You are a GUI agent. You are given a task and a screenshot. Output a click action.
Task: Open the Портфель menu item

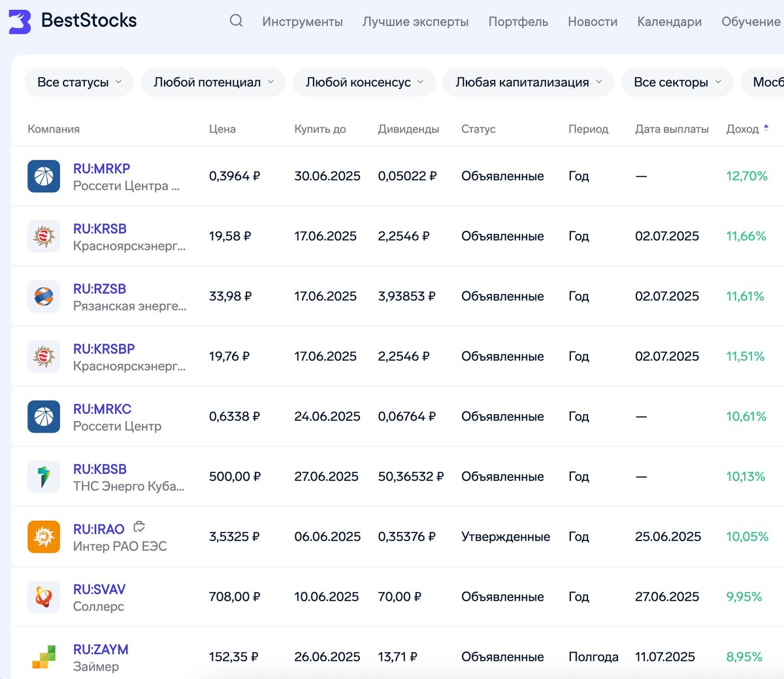(x=518, y=22)
